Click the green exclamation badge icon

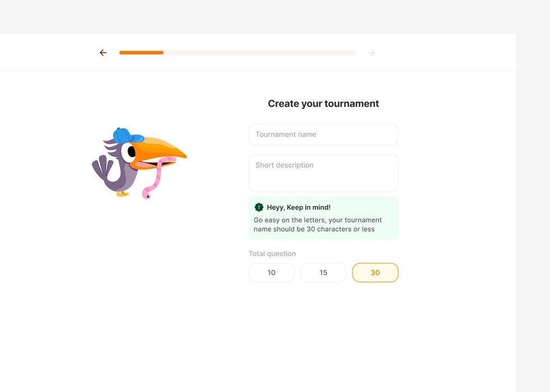259,207
